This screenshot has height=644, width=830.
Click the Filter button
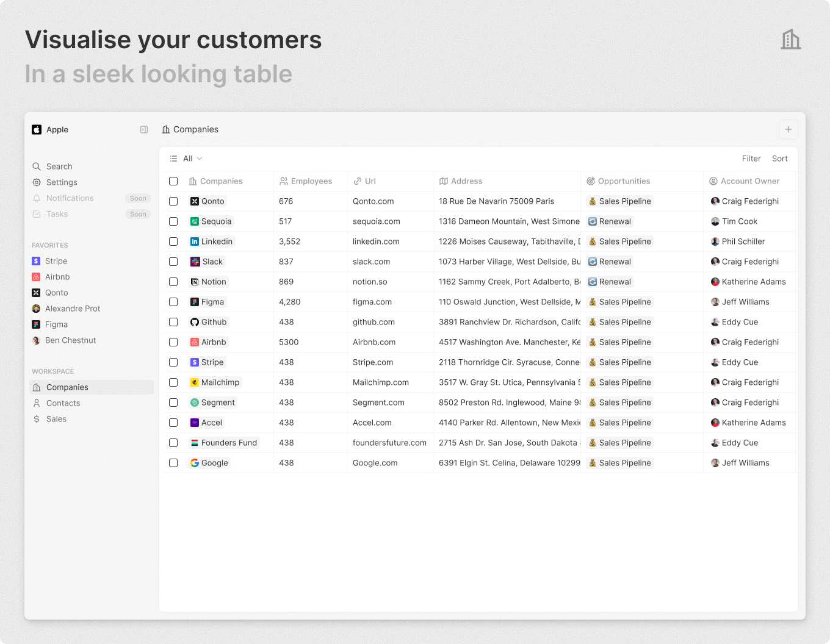pyautogui.click(x=751, y=159)
